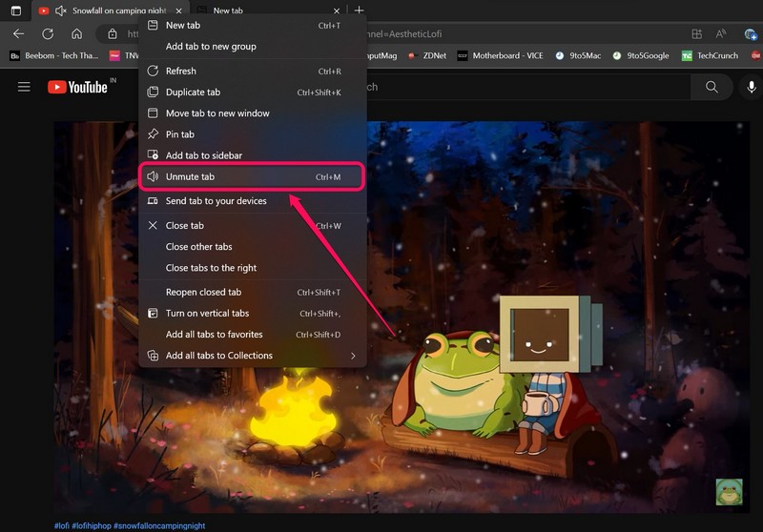This screenshot has height=532, width=763.
Task: Open YouTube hamburger guide menu
Action: [24, 87]
